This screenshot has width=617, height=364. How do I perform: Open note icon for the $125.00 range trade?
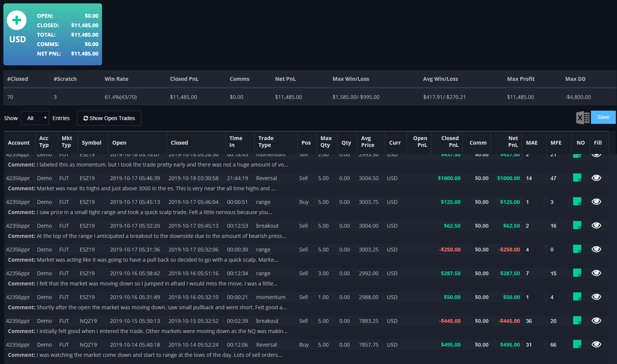[577, 202]
